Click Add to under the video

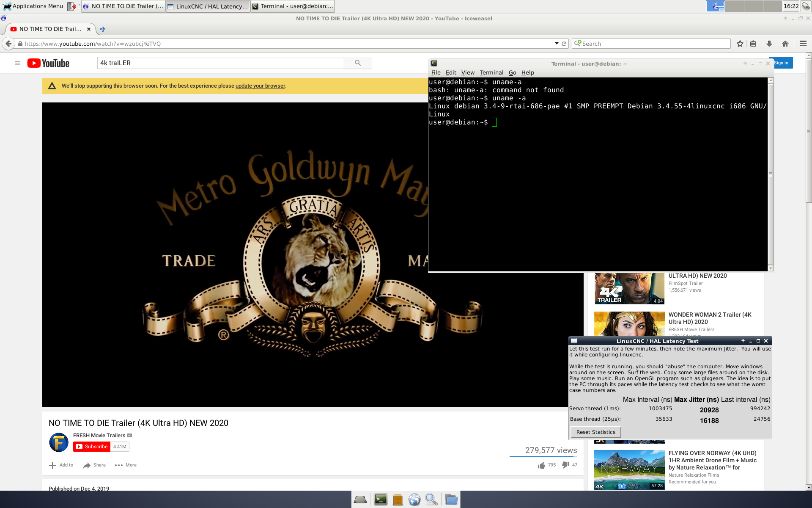[x=61, y=465]
